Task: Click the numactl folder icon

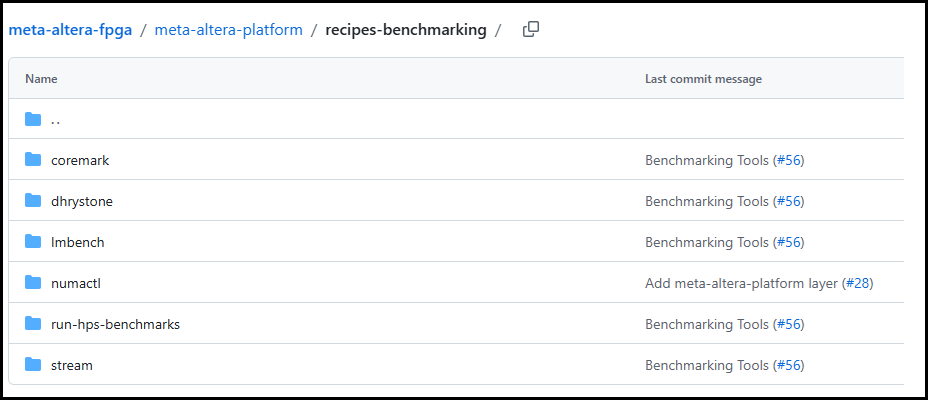Action: (33, 283)
